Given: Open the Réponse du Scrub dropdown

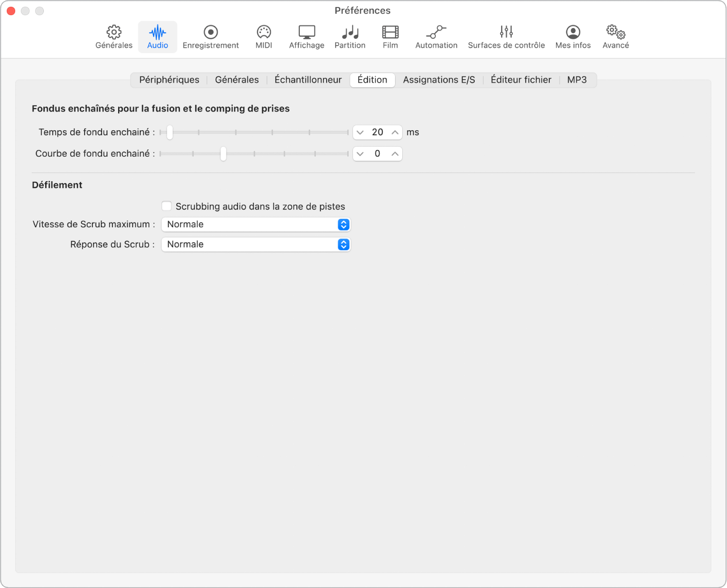Looking at the screenshot, I should coord(256,244).
